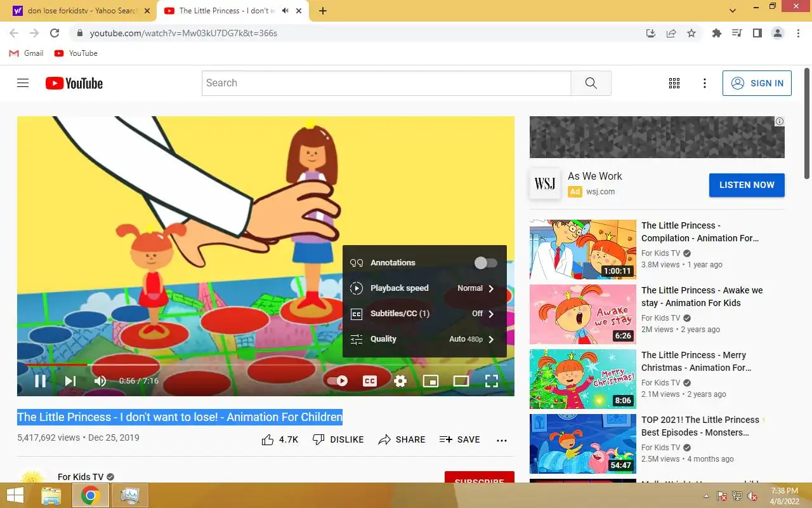Viewport: 812px width, 508px height.
Task: Open the YouTube hamburger guide menu
Action: pyautogui.click(x=23, y=83)
